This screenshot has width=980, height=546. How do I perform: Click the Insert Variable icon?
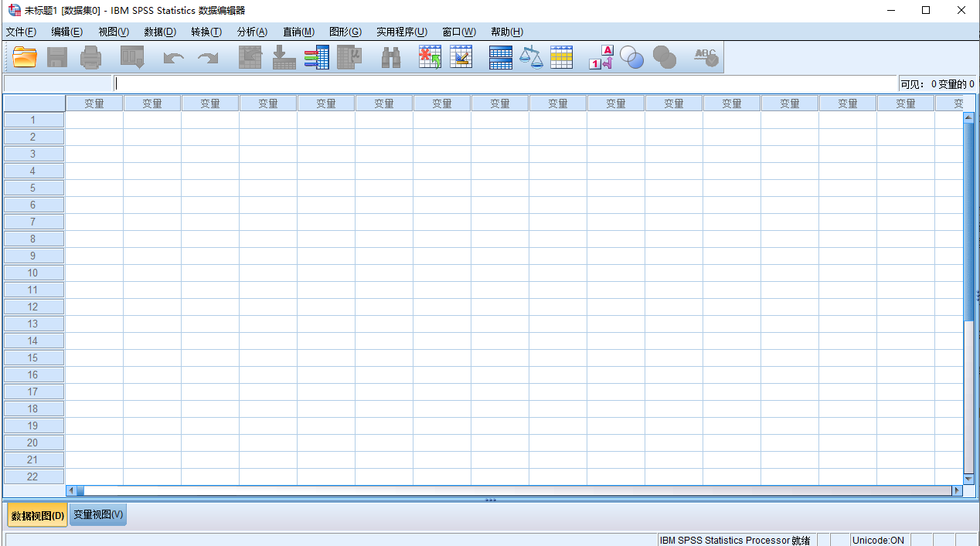click(x=461, y=57)
